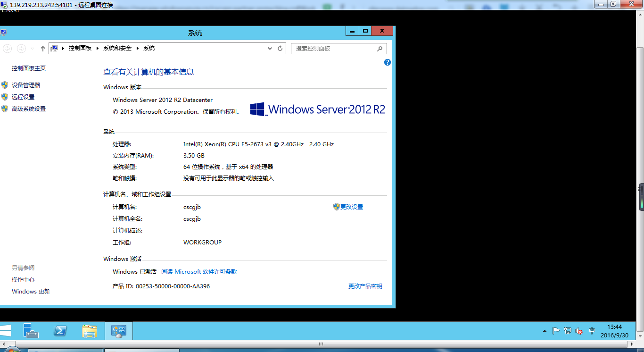Click the horizontal scrollbar left arrow

click(x=4, y=344)
